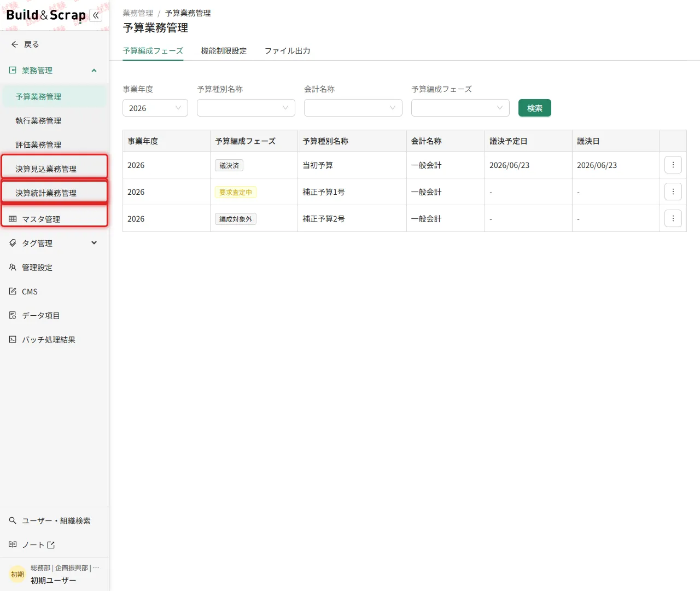Click the CMS edit icon
Screen dimensions: 700x591
[x=13, y=291]
